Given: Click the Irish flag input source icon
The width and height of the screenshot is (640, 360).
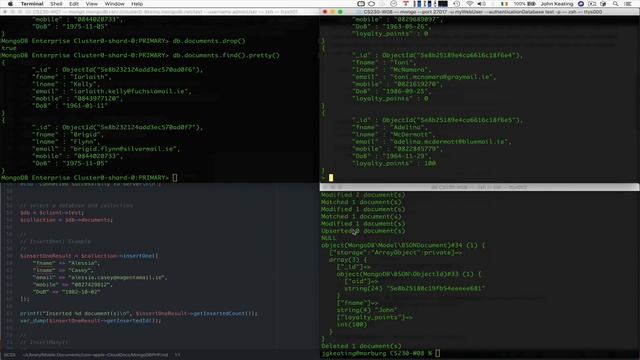Looking at the screenshot, I should pos(504,4).
